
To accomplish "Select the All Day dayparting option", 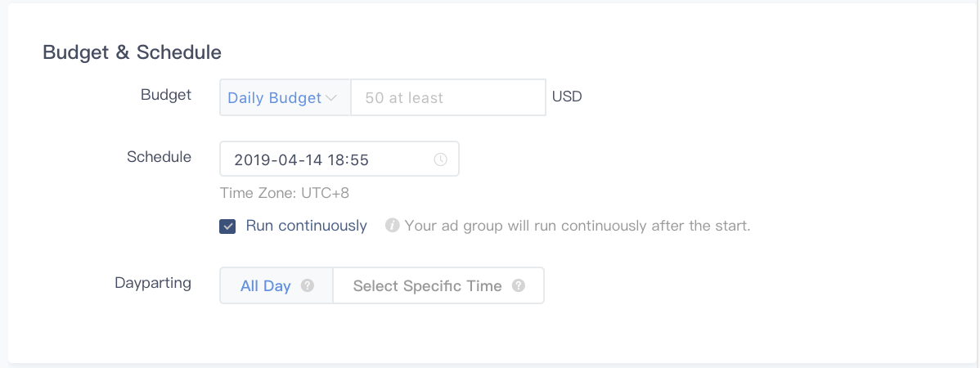I will (x=266, y=286).
